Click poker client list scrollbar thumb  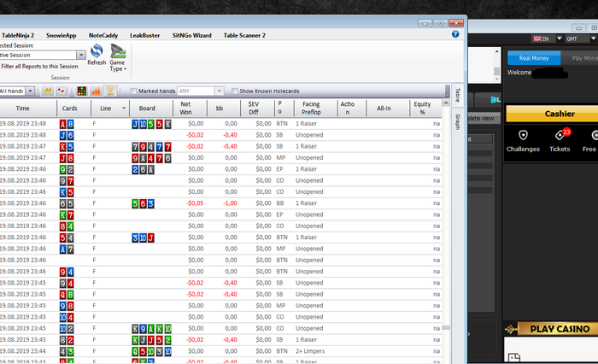coord(496,71)
